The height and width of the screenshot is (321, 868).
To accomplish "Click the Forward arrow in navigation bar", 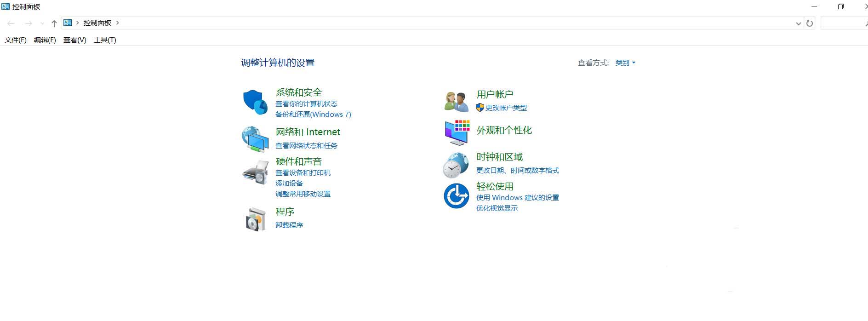I will pos(29,23).
